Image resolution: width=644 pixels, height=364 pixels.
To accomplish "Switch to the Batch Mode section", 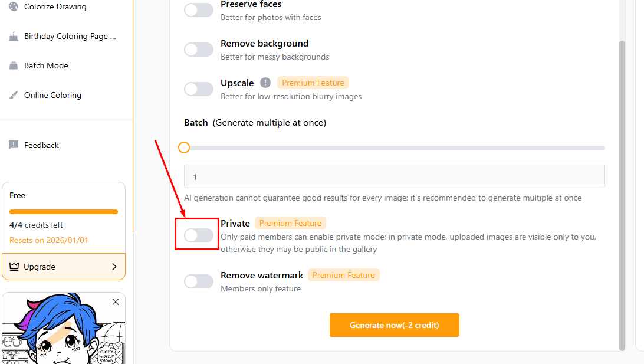I will point(46,65).
